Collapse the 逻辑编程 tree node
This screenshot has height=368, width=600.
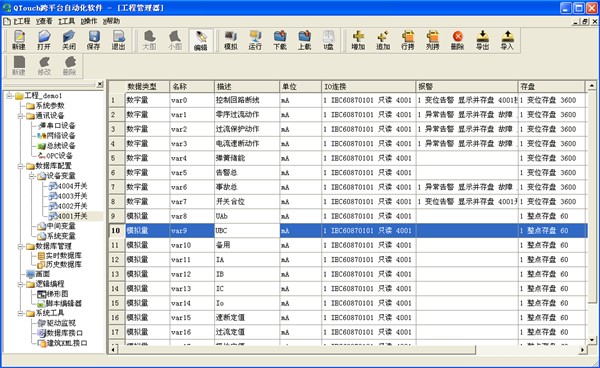pos(20,284)
